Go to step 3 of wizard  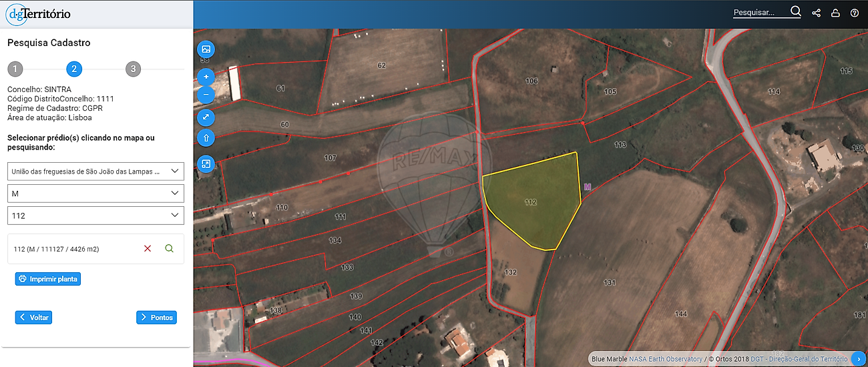(x=133, y=69)
